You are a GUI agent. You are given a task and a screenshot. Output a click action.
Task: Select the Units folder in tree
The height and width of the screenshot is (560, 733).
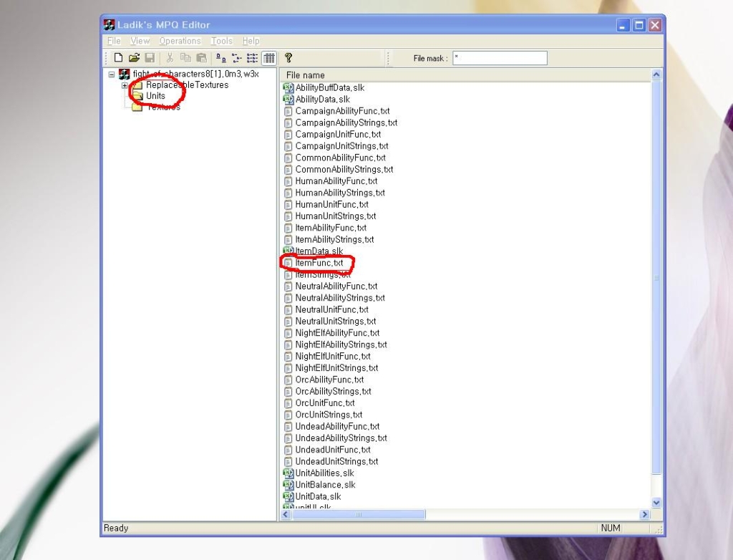[155, 96]
